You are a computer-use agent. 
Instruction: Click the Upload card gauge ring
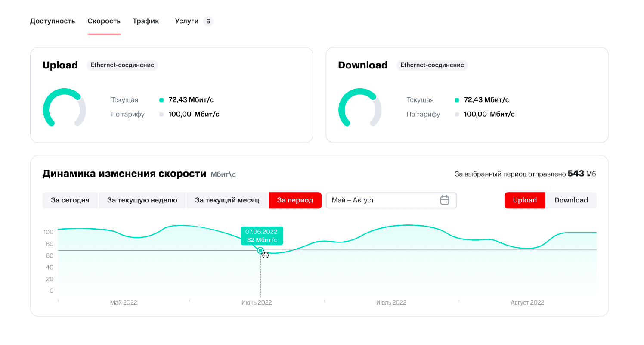coord(65,108)
